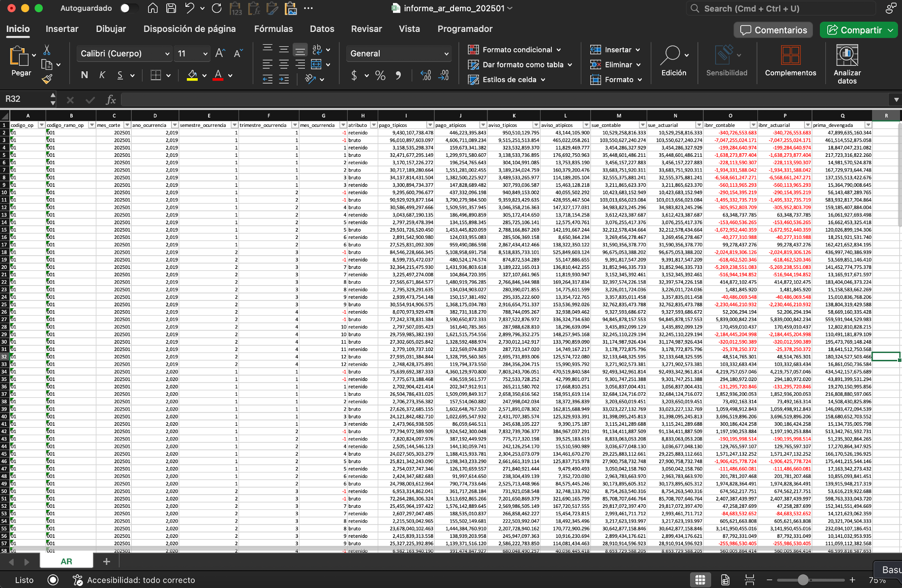This screenshot has height=588, width=902.
Task: Expand the General number format dropdown
Action: [x=447, y=54]
